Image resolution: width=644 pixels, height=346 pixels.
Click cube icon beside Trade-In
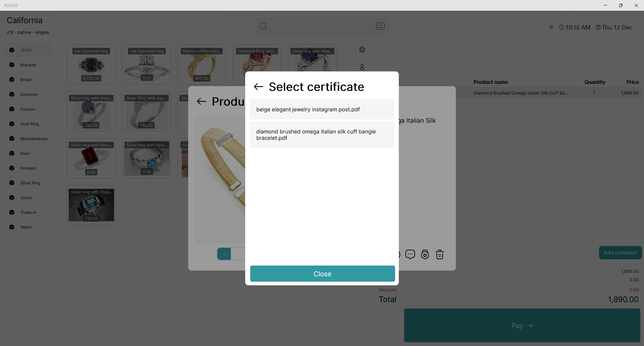pyautogui.click(x=12, y=213)
